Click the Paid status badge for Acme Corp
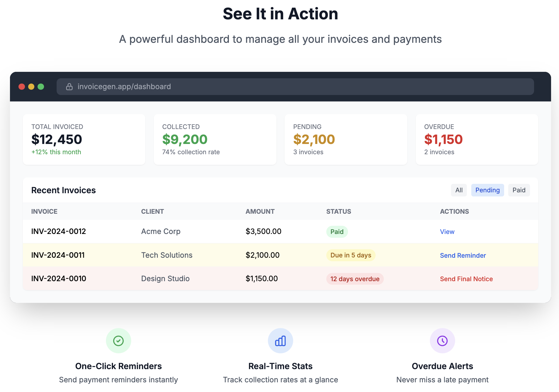 (337, 231)
